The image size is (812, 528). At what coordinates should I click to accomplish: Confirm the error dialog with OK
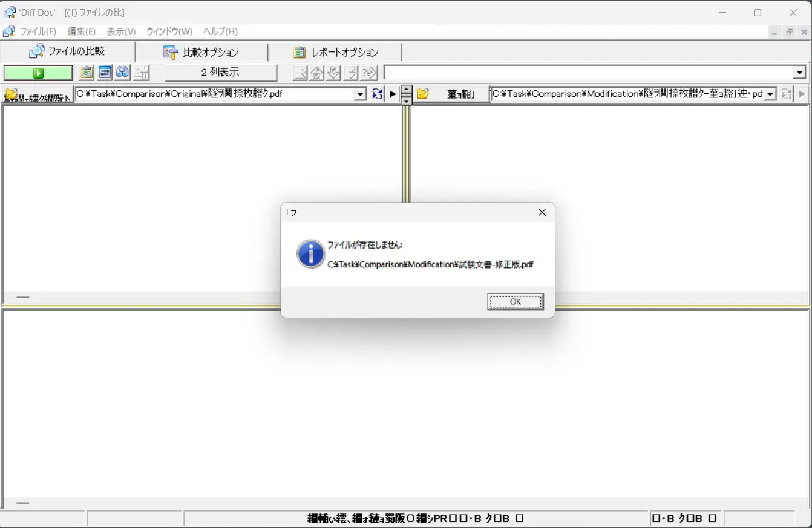point(516,302)
